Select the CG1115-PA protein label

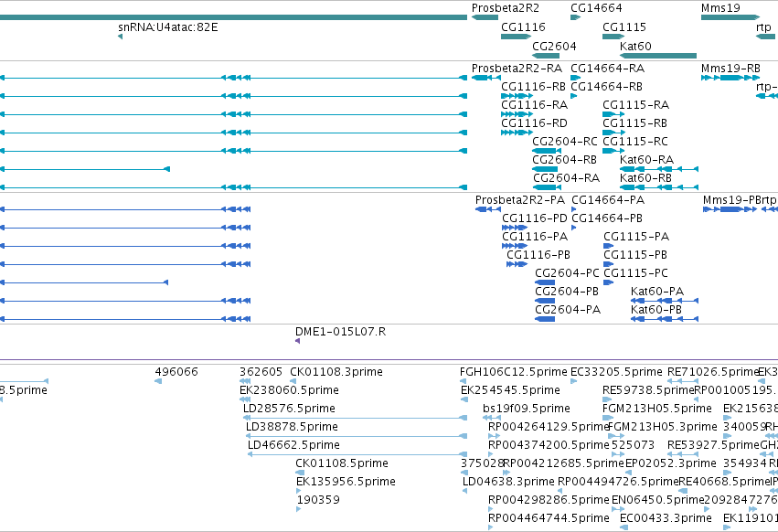point(636,238)
